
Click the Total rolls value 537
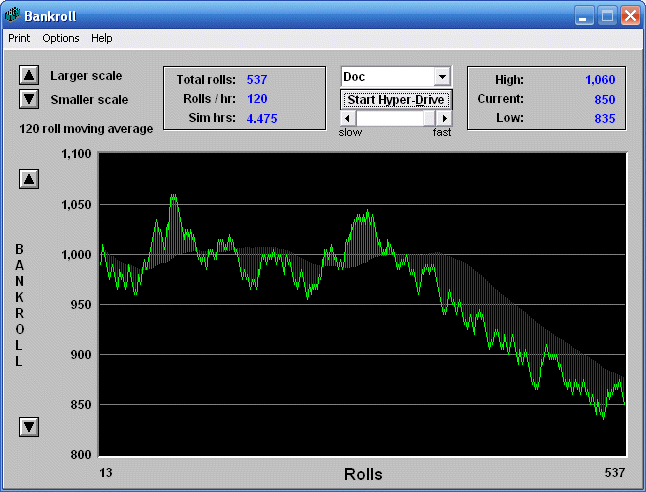(x=257, y=79)
